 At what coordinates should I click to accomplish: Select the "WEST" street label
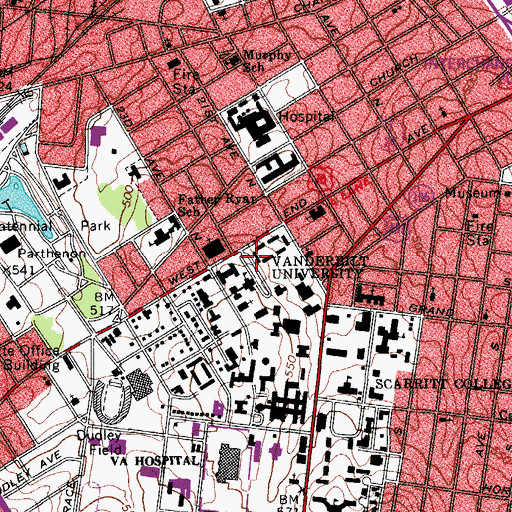[184, 273]
